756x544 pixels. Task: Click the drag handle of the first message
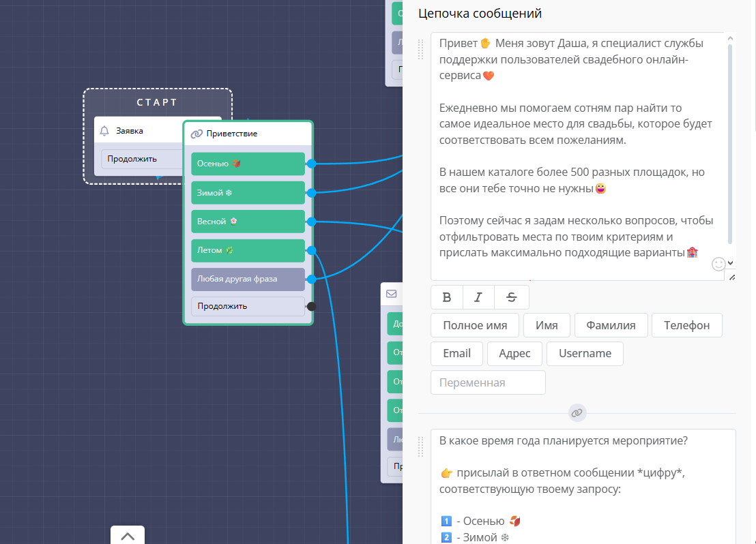point(421,47)
